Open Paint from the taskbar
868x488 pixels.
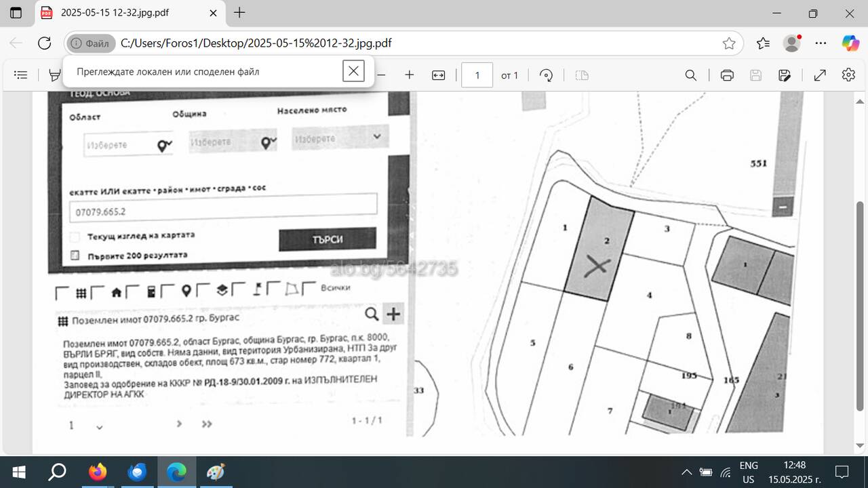point(216,472)
